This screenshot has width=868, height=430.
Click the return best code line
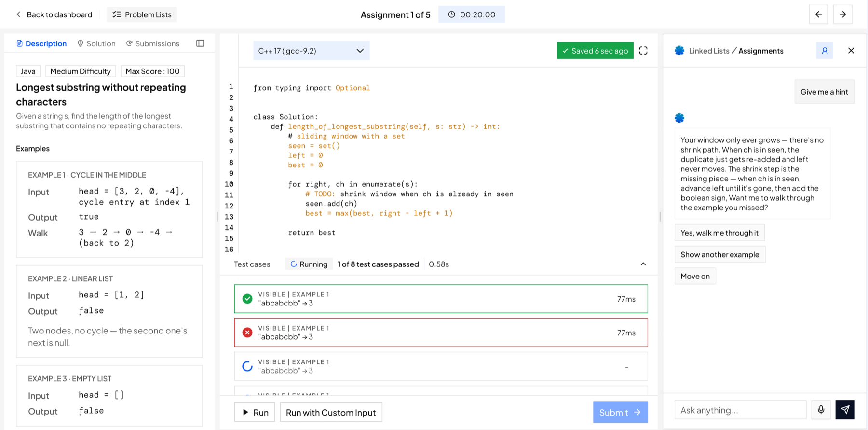pos(312,233)
